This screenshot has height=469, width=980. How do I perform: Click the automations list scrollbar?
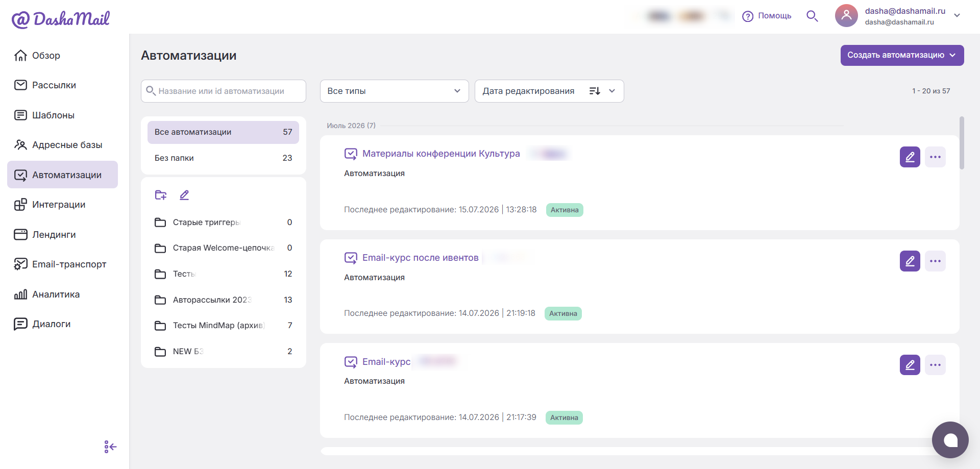tap(962, 143)
